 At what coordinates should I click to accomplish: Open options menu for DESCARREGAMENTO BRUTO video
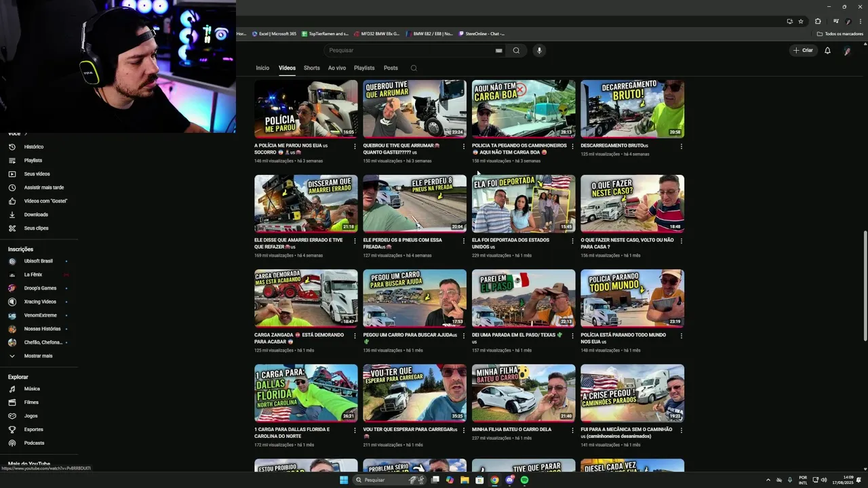[x=682, y=146]
